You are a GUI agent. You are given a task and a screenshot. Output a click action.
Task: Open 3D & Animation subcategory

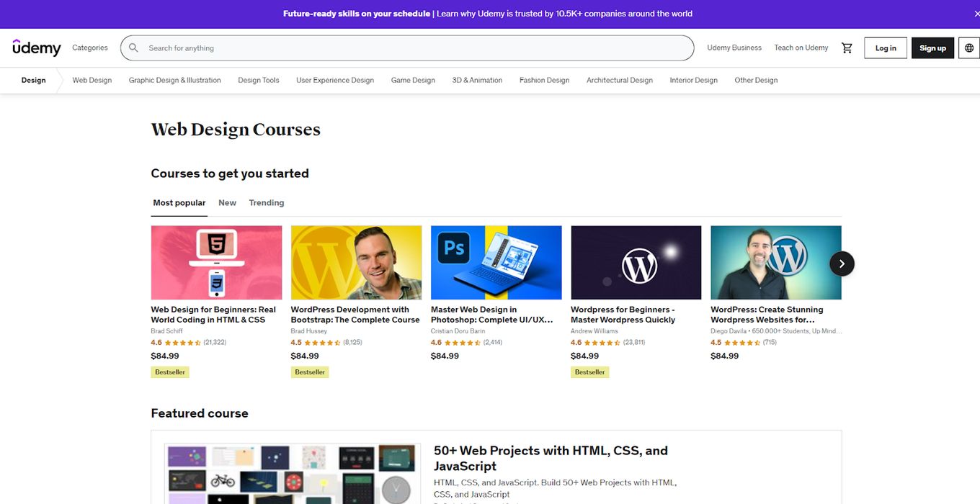(x=477, y=81)
